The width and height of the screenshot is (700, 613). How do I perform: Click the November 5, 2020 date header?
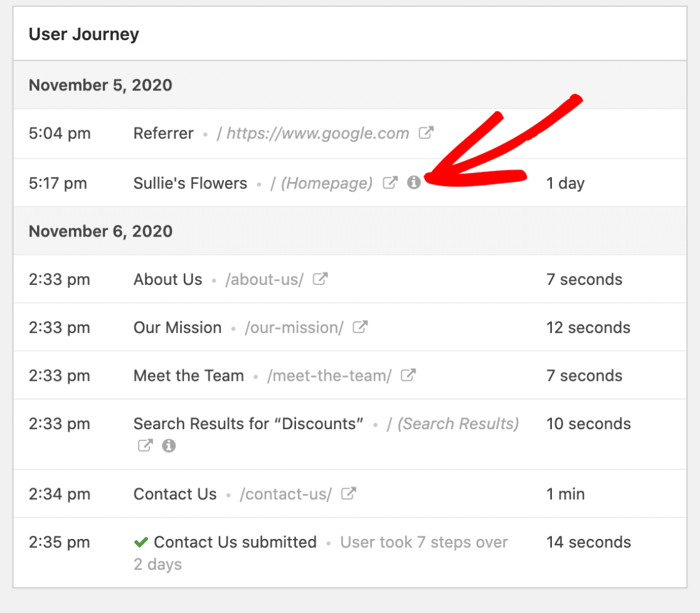(x=100, y=85)
